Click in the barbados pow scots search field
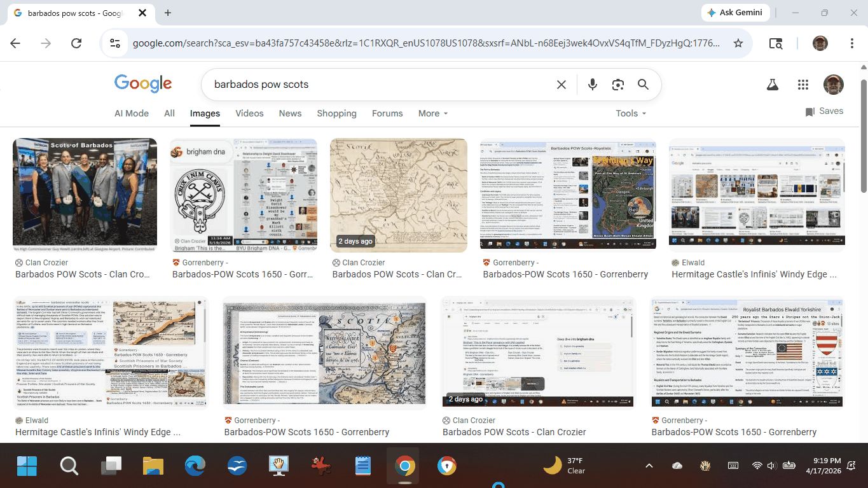Viewport: 868px width, 488px height. pos(382,85)
